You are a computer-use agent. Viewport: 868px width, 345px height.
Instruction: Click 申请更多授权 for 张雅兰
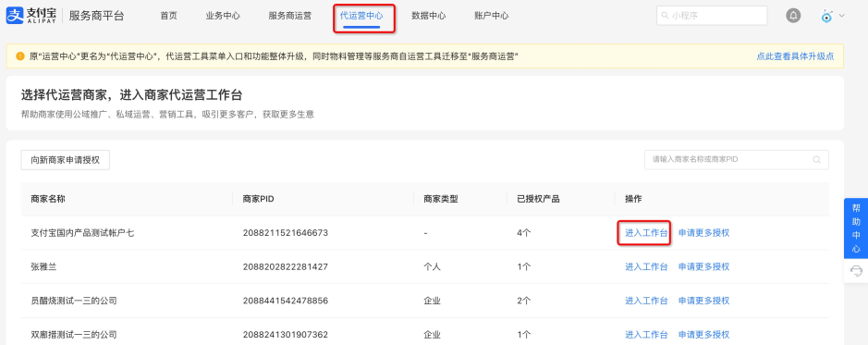703,266
